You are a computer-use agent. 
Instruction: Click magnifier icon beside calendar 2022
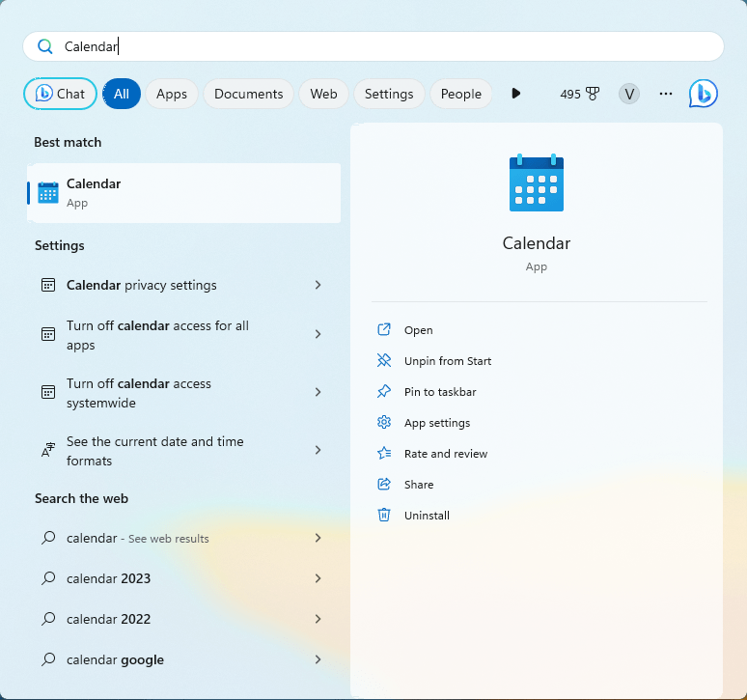(x=48, y=619)
